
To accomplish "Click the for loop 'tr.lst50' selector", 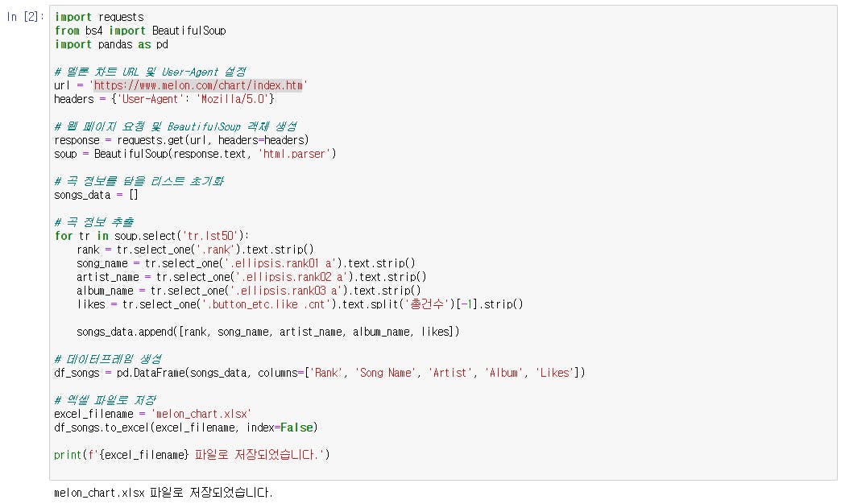I will click(210, 236).
